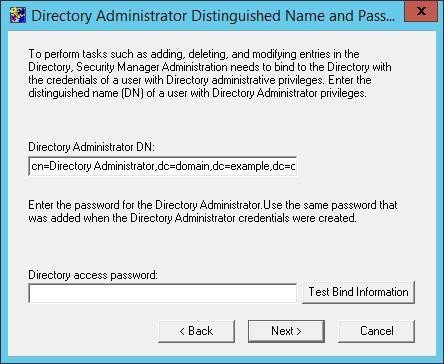Click the 'Use the same password' sentence
Image resolution: width=444 pixels, height=364 pixels.
(x=331, y=205)
